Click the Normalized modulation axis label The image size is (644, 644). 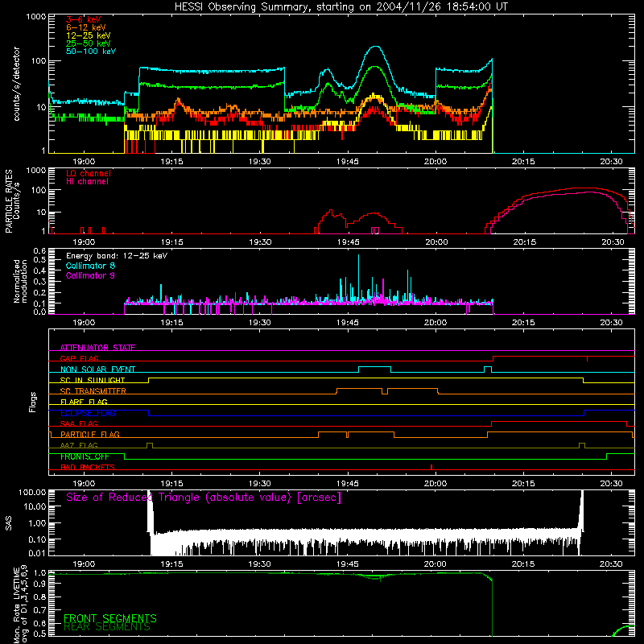point(20,281)
